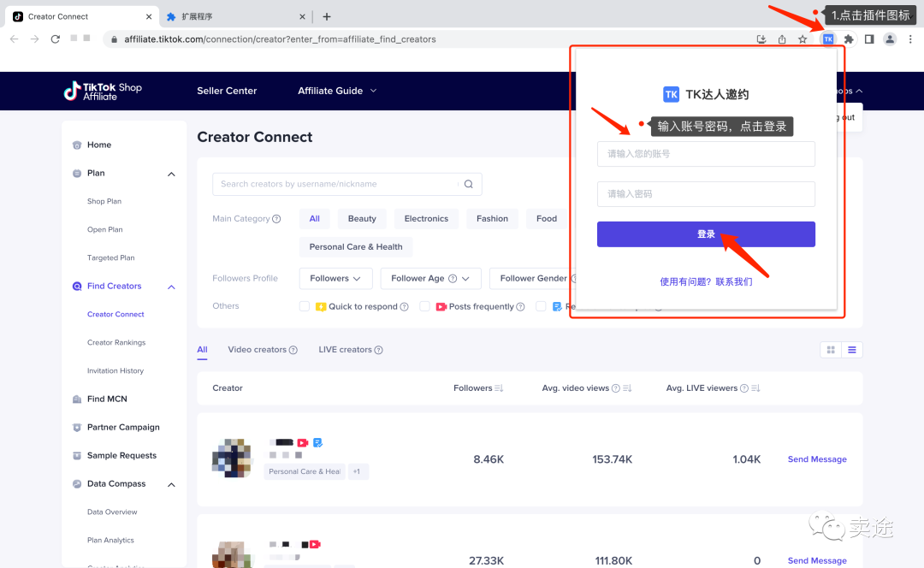Filter by Electronics category
The height and width of the screenshot is (568, 924).
pos(426,219)
